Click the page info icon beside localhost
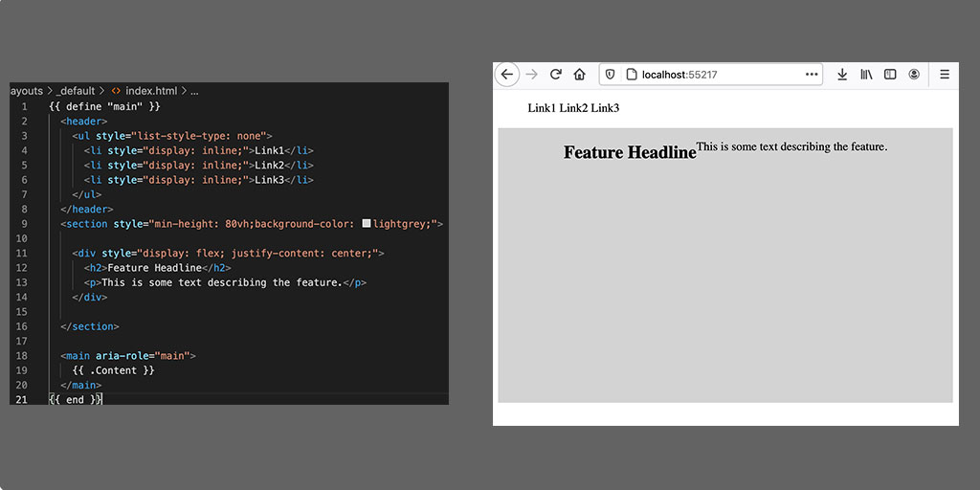The image size is (980, 490). point(631,75)
